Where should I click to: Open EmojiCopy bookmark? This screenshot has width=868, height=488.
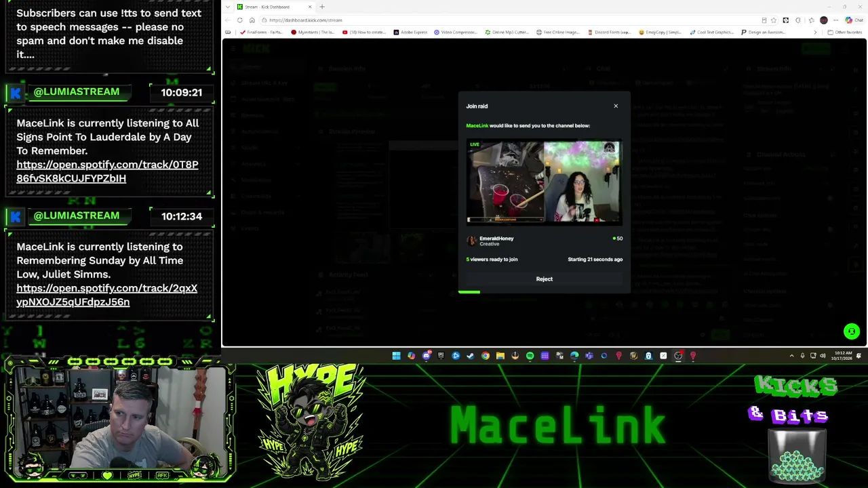point(660,32)
